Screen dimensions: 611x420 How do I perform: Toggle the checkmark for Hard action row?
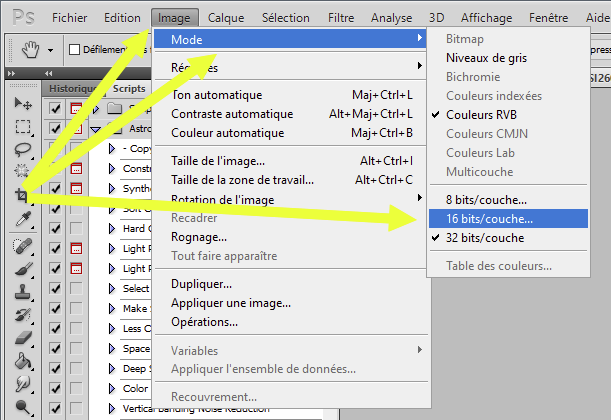pos(55,228)
